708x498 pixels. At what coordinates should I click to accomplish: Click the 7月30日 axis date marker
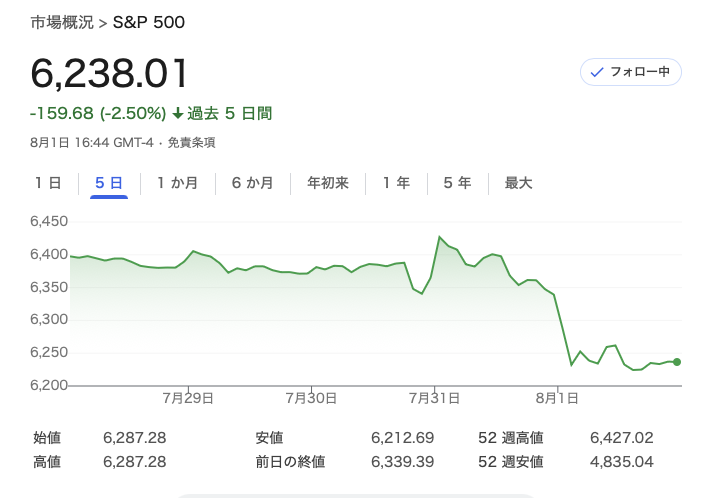[311, 398]
